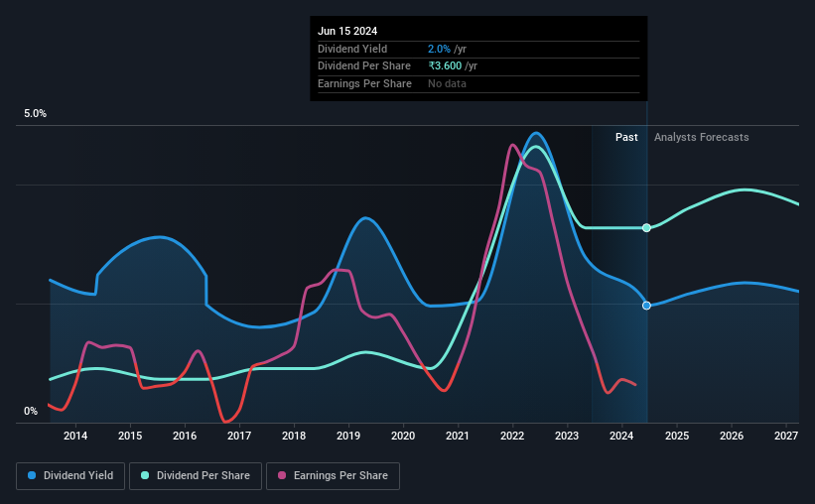This screenshot has width=815, height=504.
Task: Click the 'Dividend Yield' tooltip row label
Action: point(352,49)
